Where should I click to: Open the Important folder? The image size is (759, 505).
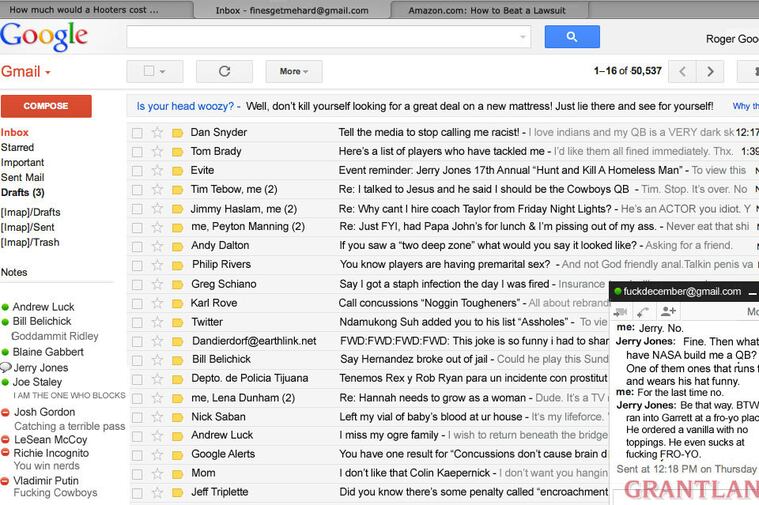pyautogui.click(x=22, y=162)
